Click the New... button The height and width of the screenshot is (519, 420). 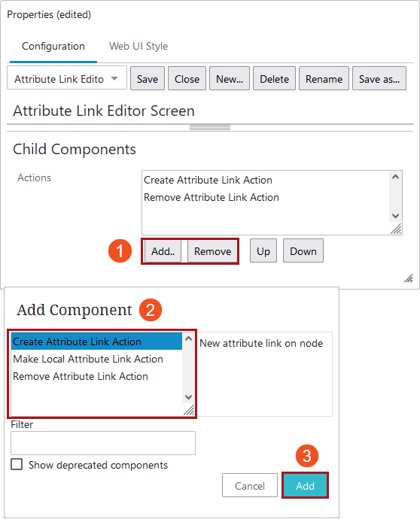(230, 79)
